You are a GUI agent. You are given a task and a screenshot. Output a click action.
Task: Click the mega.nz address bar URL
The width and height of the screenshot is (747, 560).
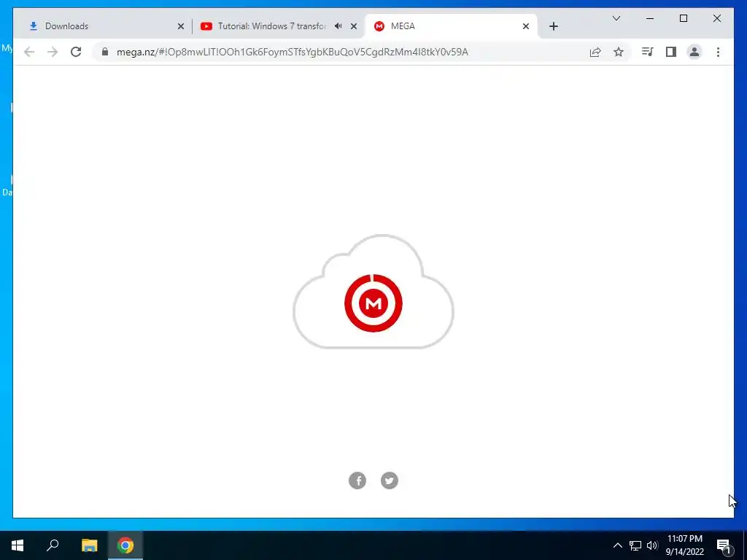point(292,52)
